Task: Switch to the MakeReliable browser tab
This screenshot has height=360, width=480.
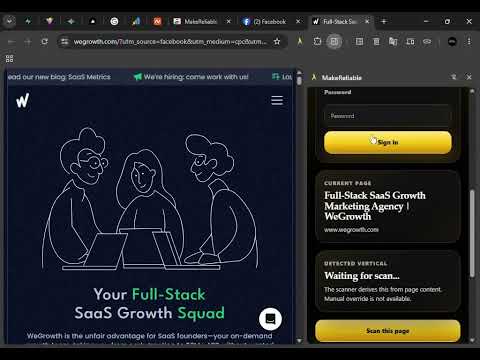Action: pos(200,21)
